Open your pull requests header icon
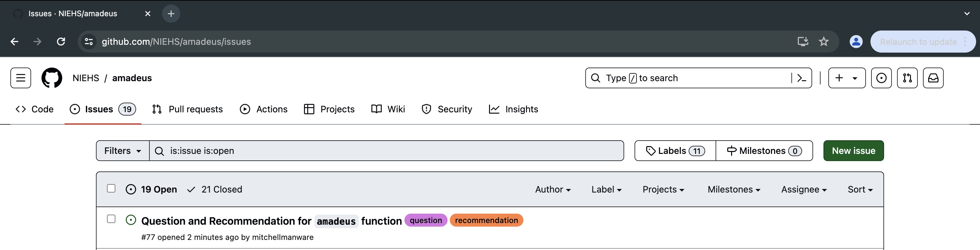The height and width of the screenshot is (250, 980). 907,78
